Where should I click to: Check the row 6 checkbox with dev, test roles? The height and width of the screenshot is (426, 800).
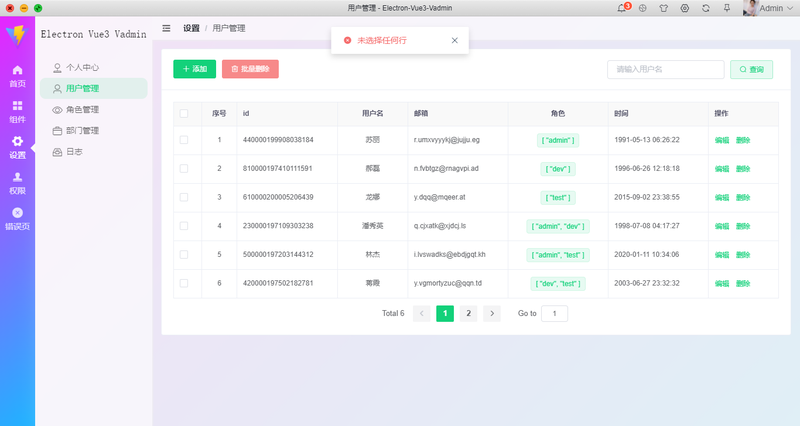tap(184, 283)
